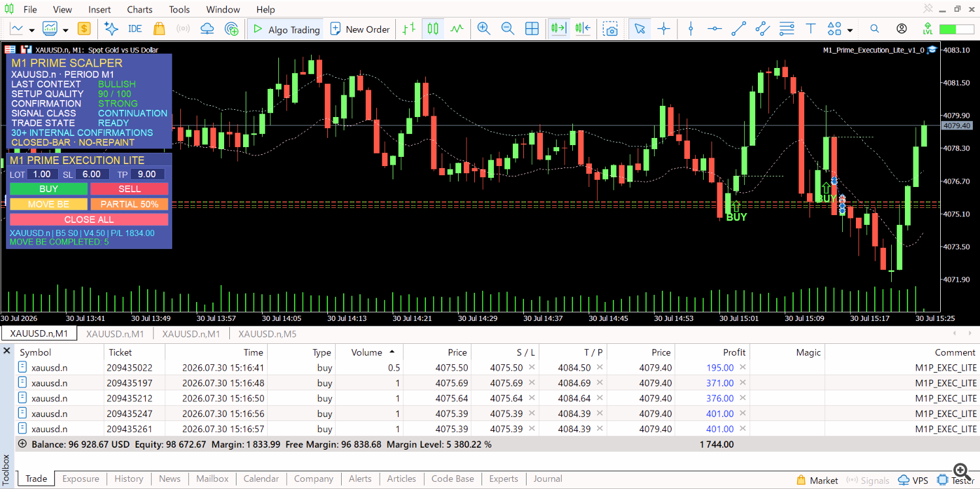Select the text label T tool
Viewport: 980px width, 489px height.
[811, 29]
